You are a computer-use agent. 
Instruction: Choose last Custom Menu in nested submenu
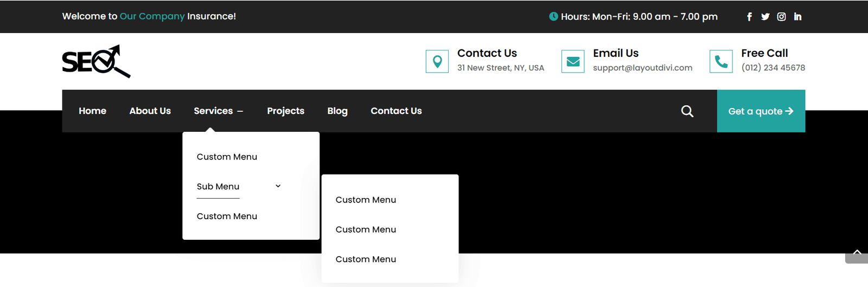[366, 259]
